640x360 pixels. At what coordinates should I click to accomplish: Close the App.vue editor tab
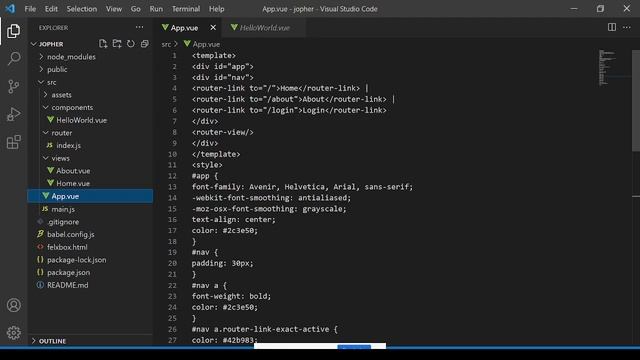[x=213, y=27]
